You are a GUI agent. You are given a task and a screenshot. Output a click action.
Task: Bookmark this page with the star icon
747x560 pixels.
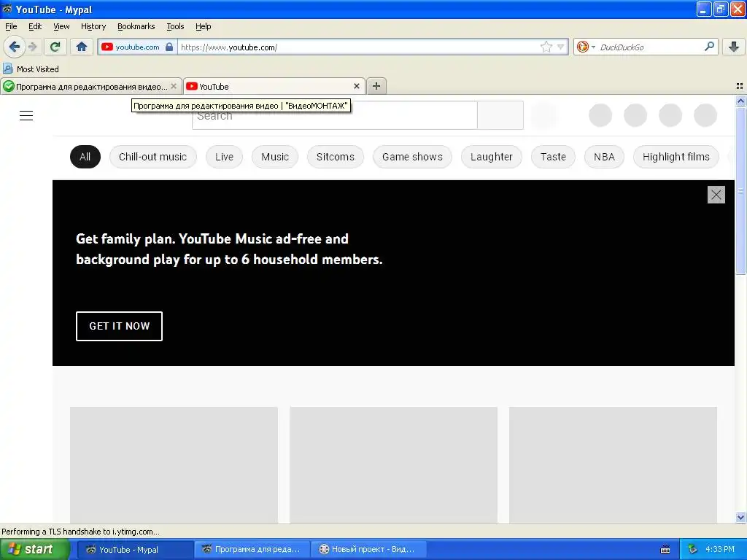coord(546,47)
